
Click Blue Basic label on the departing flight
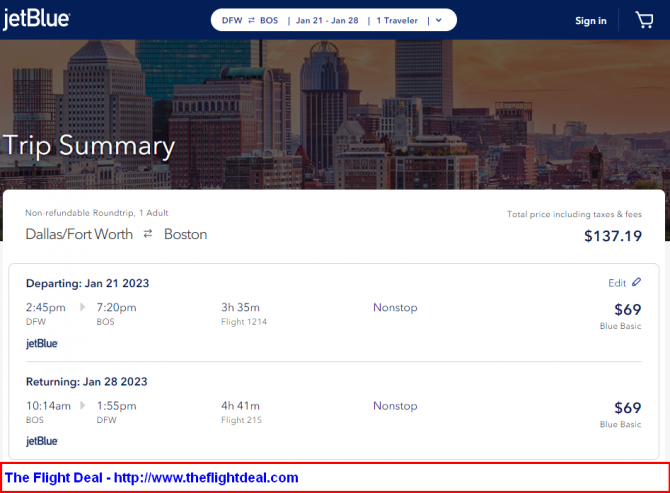click(x=620, y=326)
